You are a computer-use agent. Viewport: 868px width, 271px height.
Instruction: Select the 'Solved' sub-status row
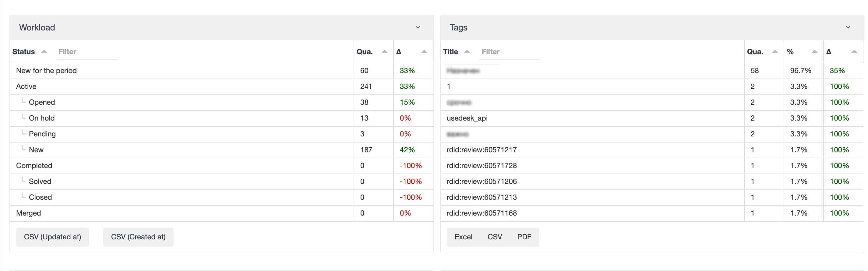221,182
